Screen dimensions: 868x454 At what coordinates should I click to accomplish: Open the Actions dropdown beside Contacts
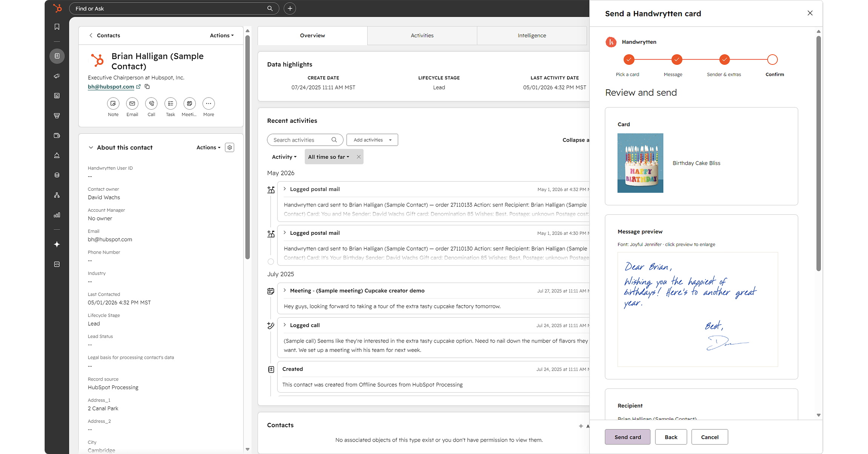coord(222,35)
